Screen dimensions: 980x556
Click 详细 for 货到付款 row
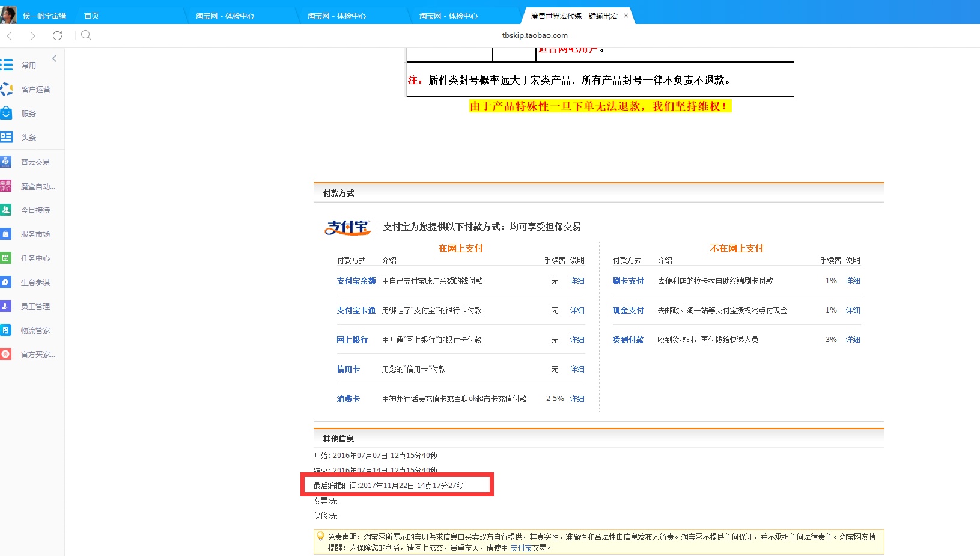pos(853,340)
